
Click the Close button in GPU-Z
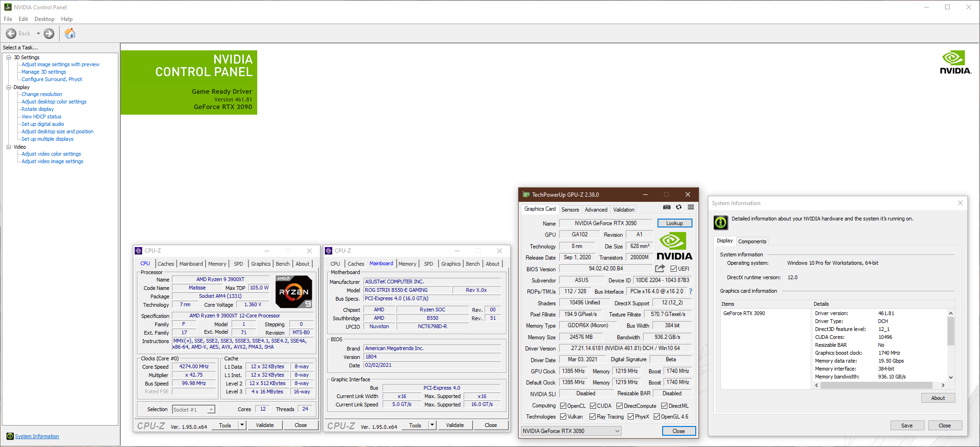678,431
